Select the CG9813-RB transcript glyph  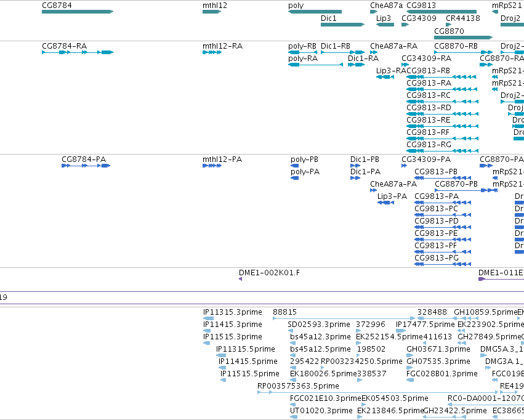click(x=441, y=77)
